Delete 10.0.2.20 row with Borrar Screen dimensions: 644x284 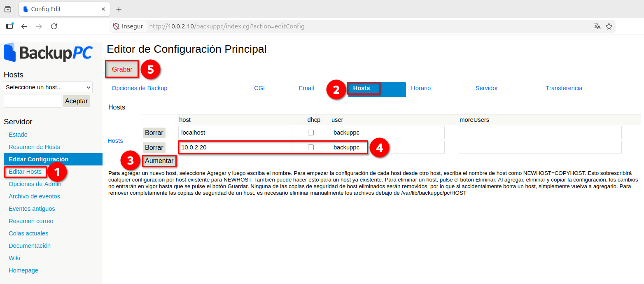(154, 147)
